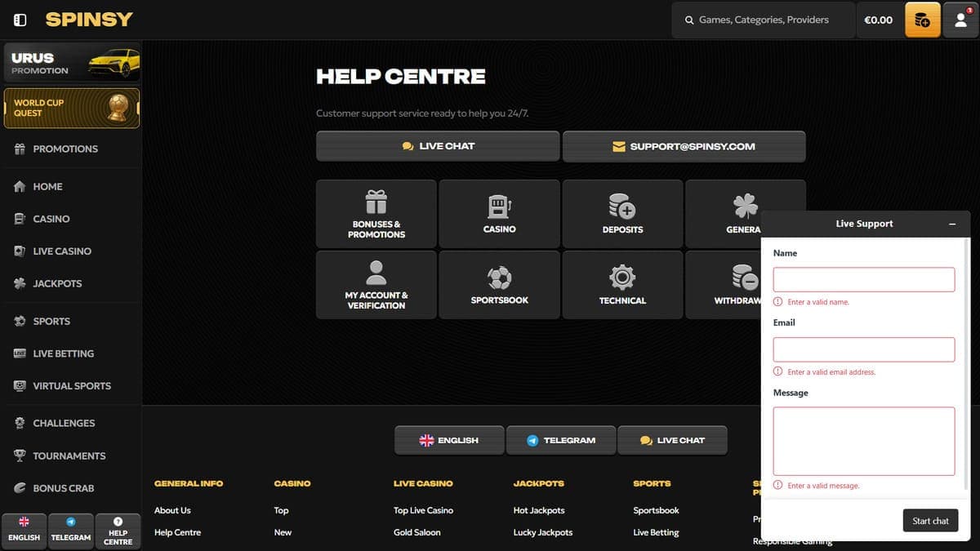
Task: Minimize the Live Support chat widget
Action: click(x=952, y=224)
